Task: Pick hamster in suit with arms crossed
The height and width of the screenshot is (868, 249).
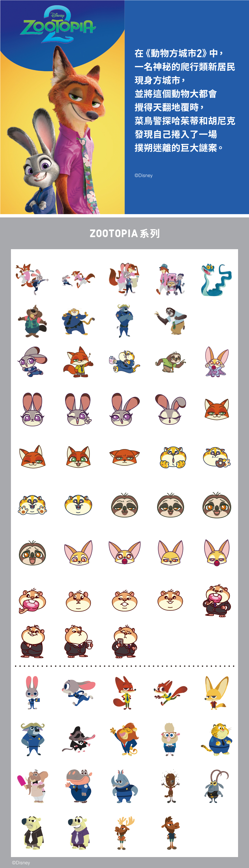Action: 32,642
